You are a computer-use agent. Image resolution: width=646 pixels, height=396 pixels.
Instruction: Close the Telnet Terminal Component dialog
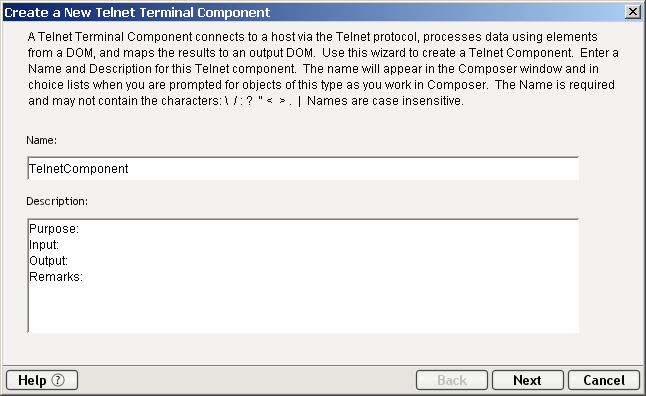pos(632,12)
